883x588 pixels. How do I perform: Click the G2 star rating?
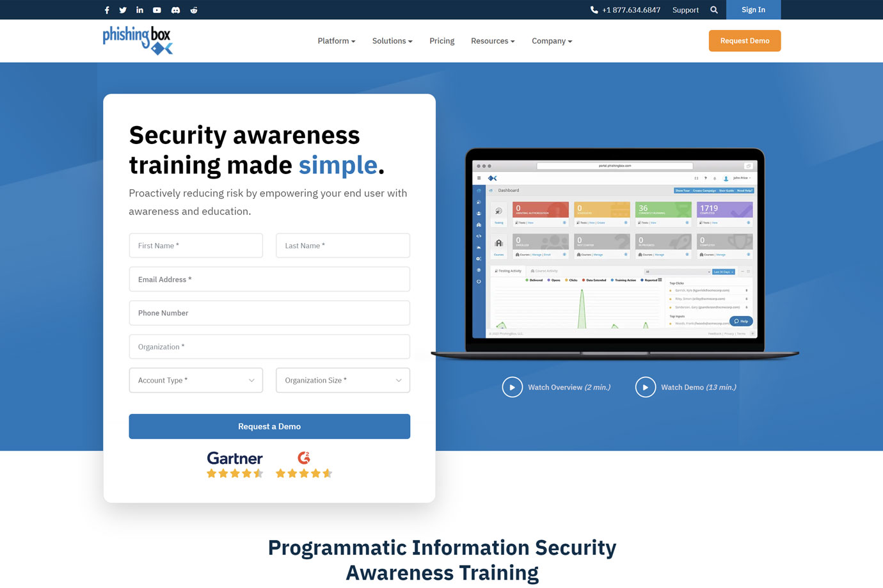point(304,473)
